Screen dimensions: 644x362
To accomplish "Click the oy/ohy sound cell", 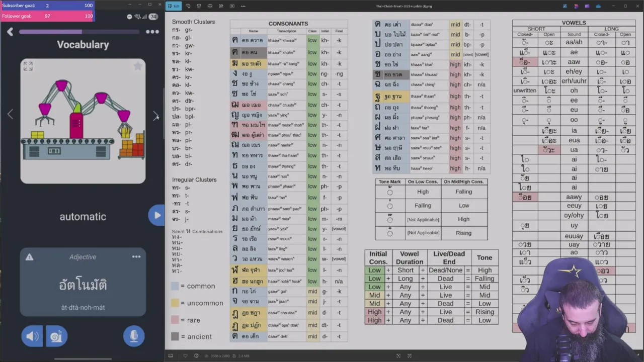I will (x=574, y=215).
